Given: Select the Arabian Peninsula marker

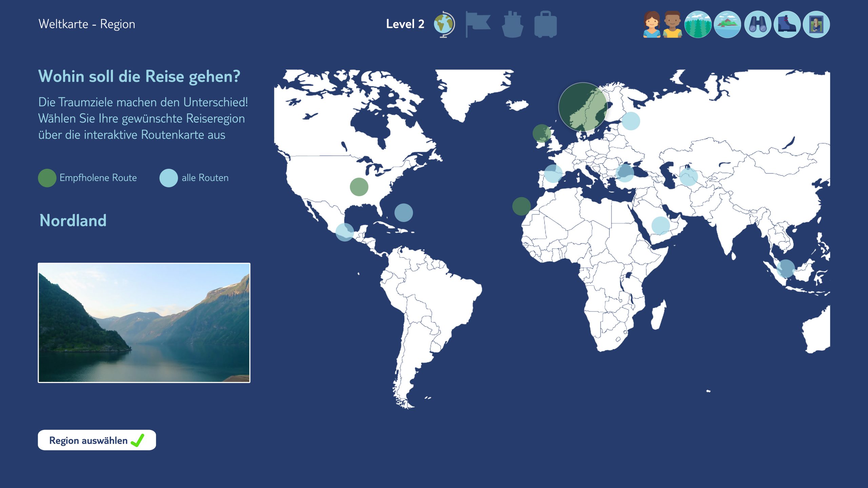Looking at the screenshot, I should pos(661,226).
